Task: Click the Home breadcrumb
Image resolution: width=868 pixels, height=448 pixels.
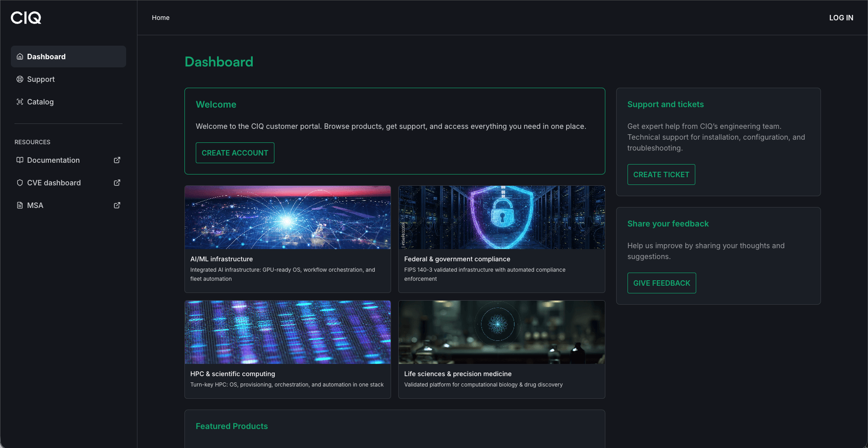Action: click(x=160, y=18)
